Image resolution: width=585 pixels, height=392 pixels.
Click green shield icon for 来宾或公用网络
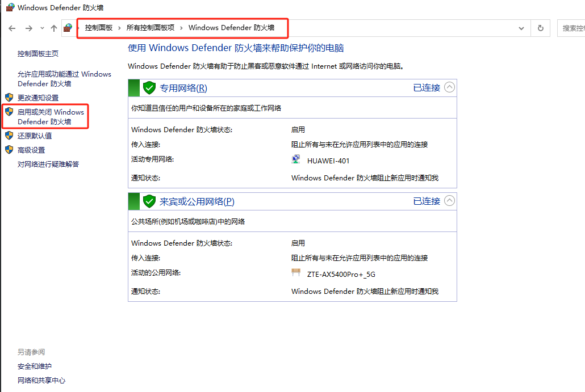click(149, 201)
